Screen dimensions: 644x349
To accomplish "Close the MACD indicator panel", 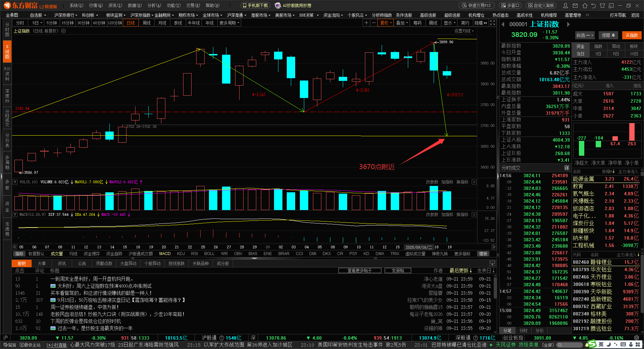I will click(474, 214).
